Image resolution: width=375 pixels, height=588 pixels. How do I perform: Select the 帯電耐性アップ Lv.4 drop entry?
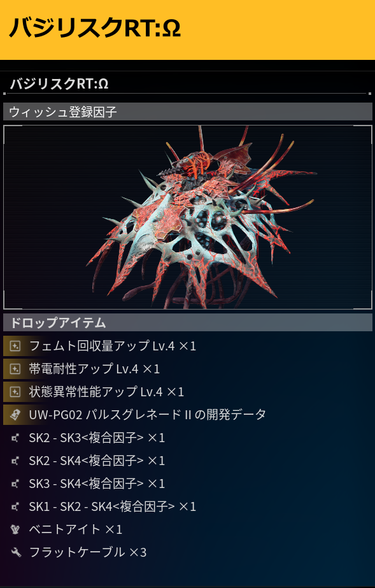(188, 369)
